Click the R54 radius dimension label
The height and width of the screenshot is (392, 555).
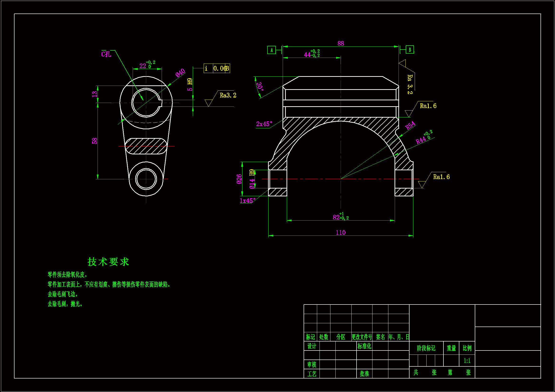click(410, 126)
